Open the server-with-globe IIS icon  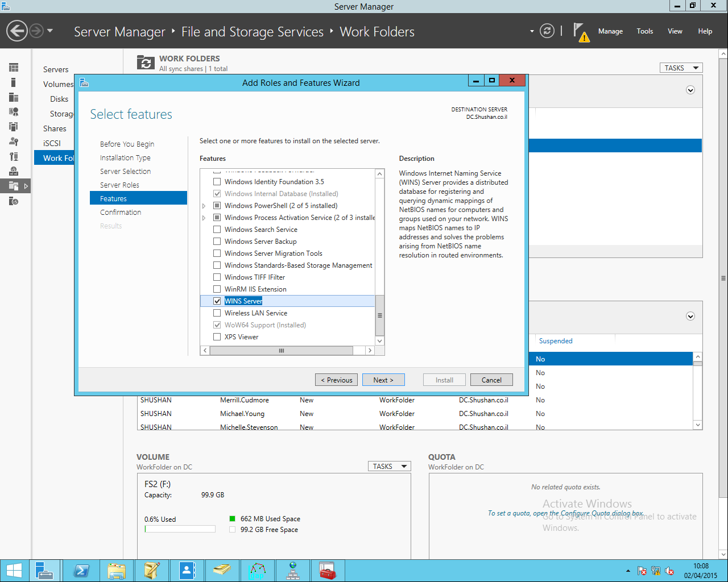[x=14, y=201]
